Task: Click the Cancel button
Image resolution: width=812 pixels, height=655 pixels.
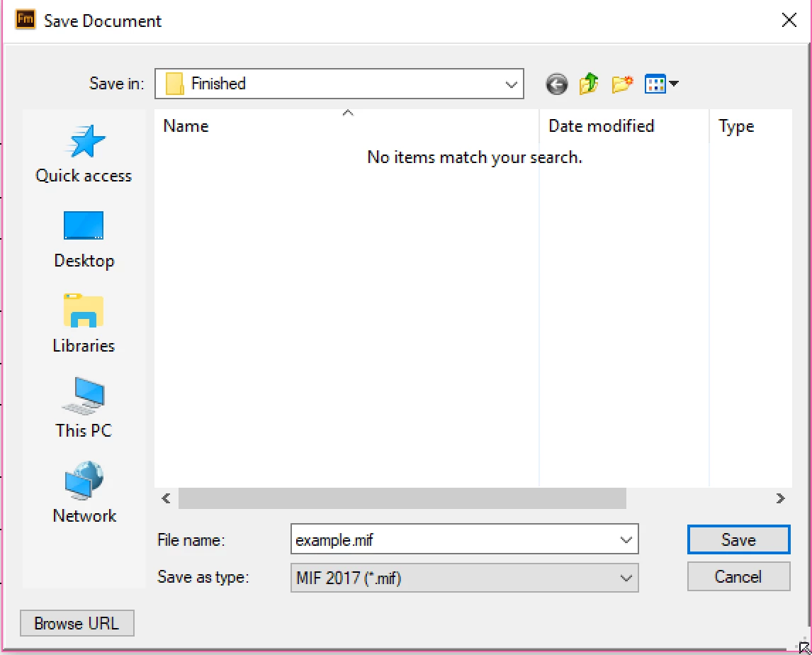Action: [x=738, y=577]
